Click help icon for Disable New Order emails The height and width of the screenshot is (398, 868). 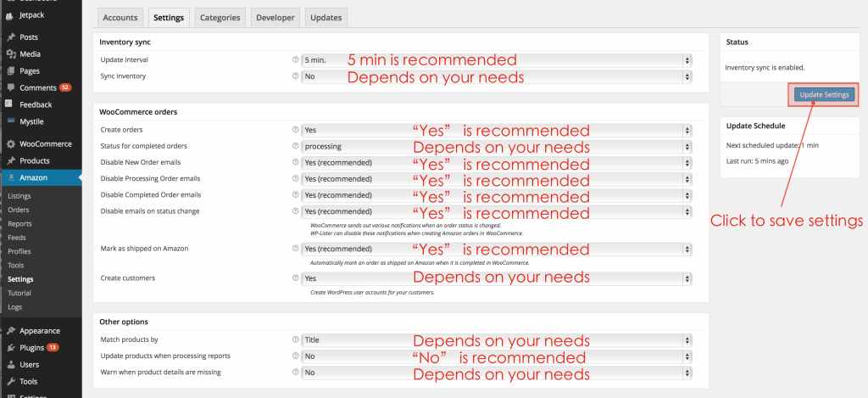pos(295,162)
